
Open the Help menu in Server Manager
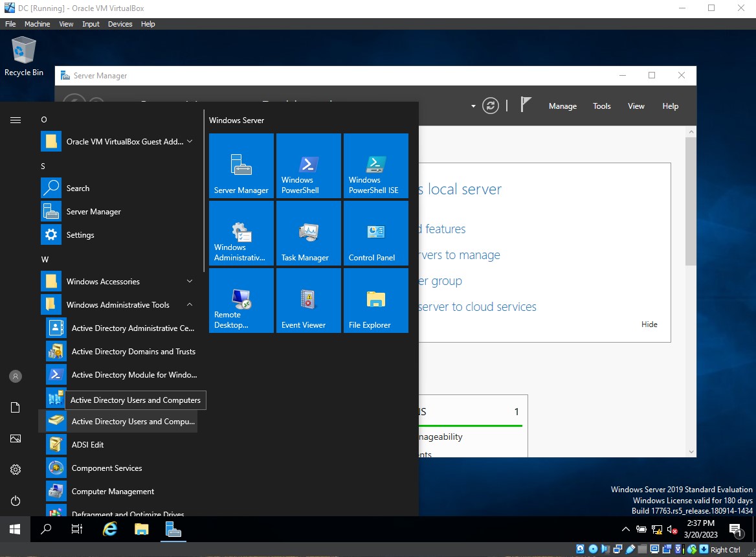coord(670,106)
